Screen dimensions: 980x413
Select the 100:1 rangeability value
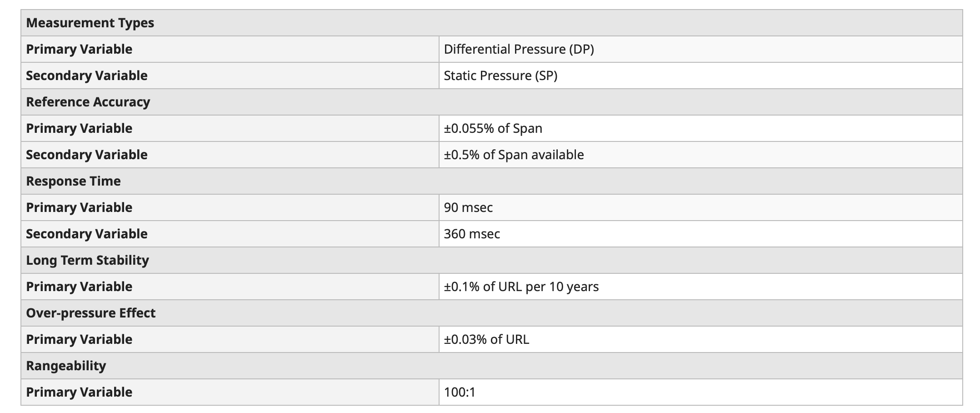460,392
